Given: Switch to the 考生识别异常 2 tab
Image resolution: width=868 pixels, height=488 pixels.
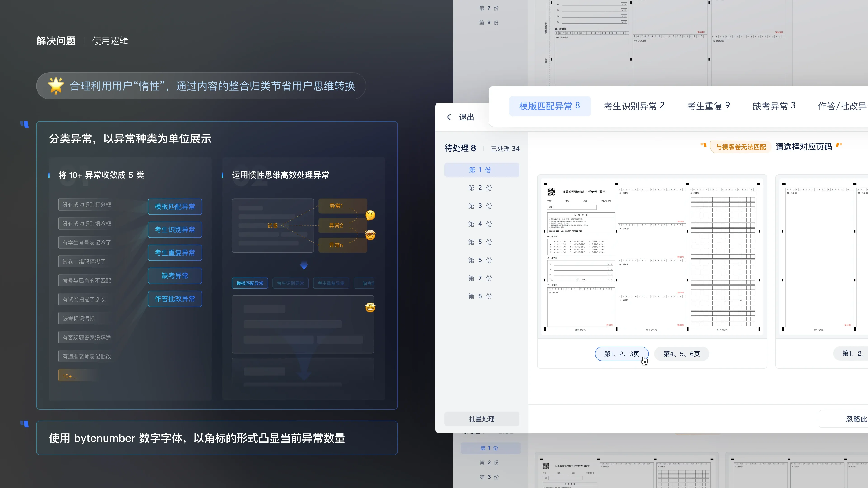Looking at the screenshot, I should coord(634,106).
